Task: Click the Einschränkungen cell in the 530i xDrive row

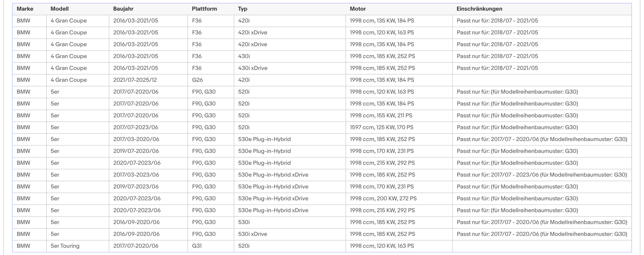Action: point(542,234)
